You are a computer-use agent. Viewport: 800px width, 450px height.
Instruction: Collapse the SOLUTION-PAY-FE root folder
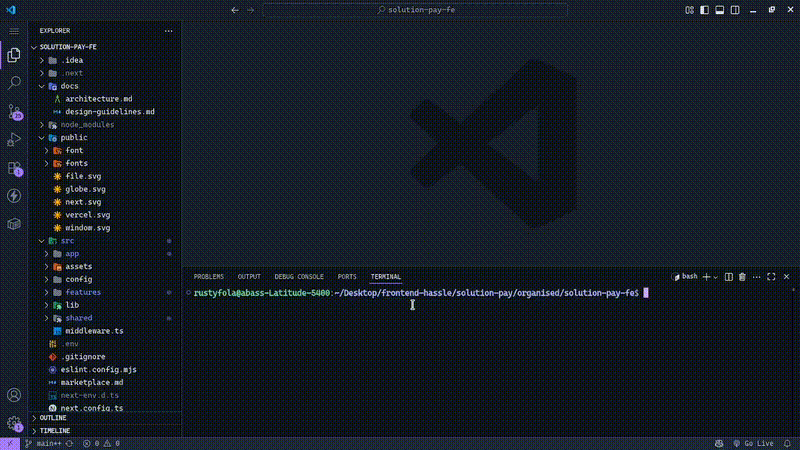click(105, 47)
